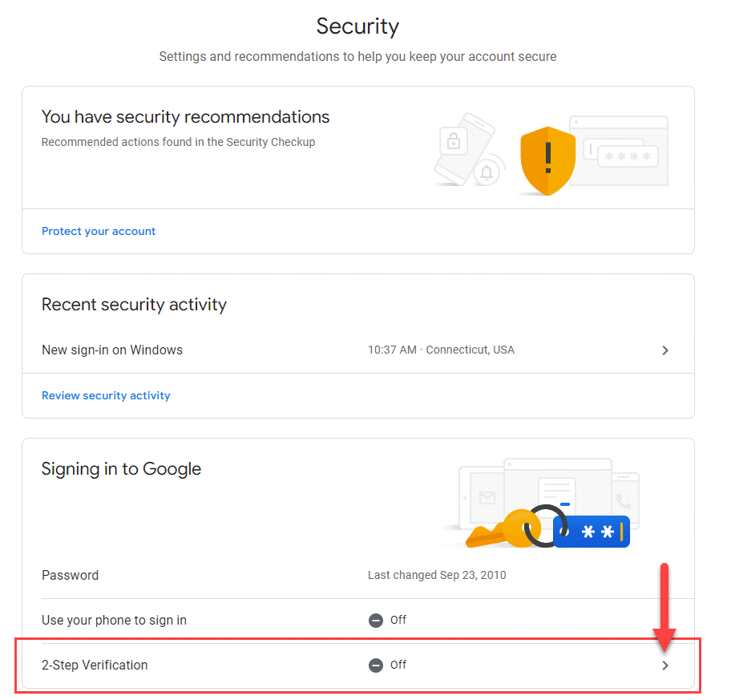Click the phone with lock illustration
The width and height of the screenshot is (731, 700).
point(463,149)
